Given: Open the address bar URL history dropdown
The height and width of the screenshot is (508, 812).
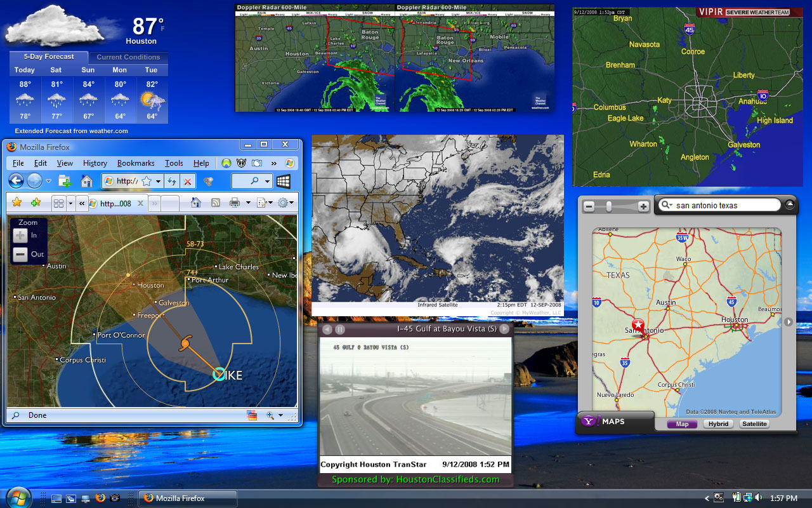Looking at the screenshot, I should tap(158, 182).
